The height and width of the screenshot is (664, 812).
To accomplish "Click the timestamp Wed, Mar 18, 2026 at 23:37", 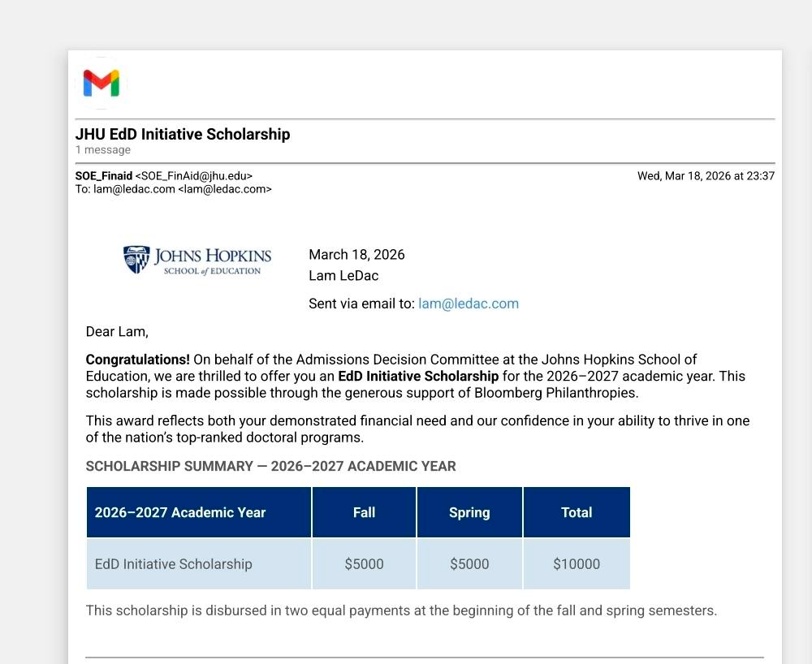I will click(706, 175).
